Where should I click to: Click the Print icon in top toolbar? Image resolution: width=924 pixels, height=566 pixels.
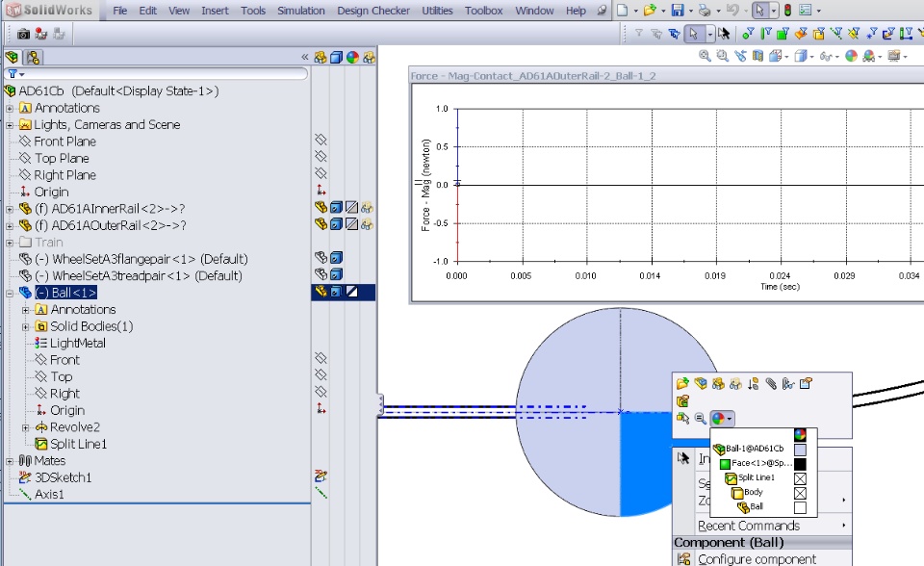click(705, 10)
